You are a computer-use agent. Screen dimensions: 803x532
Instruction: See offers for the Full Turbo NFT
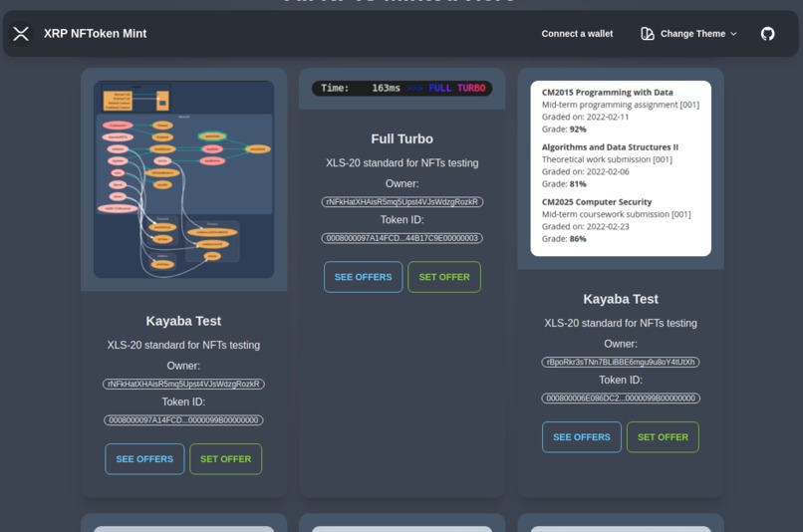[363, 277]
